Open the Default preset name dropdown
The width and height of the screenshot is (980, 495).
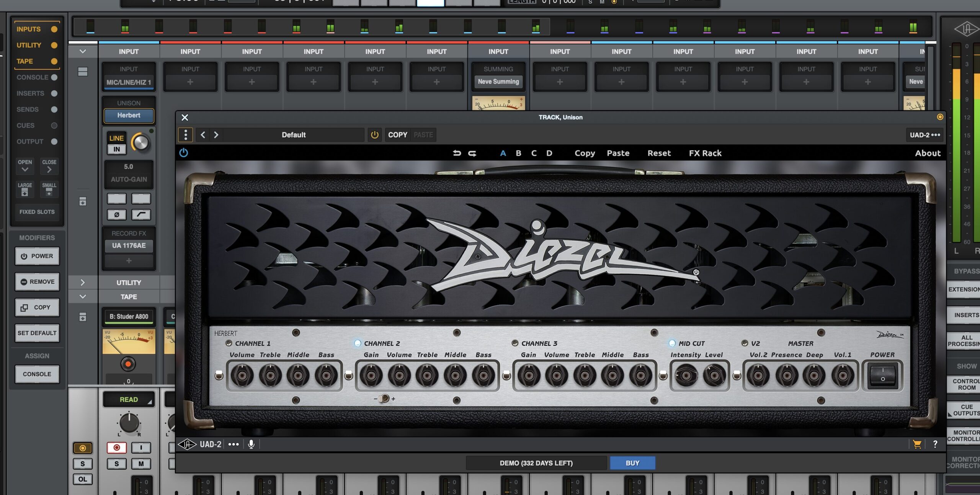[294, 135]
